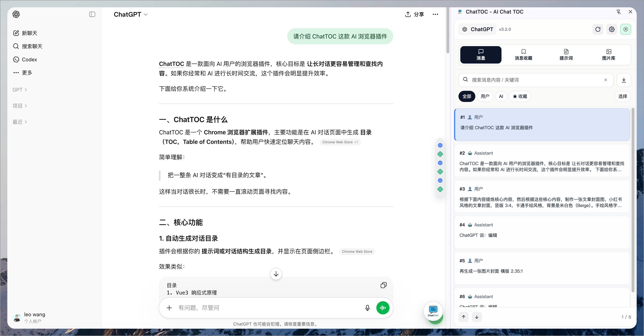Copy the 目录 code block
Viewport: 644px width, 336px height.
(383, 285)
